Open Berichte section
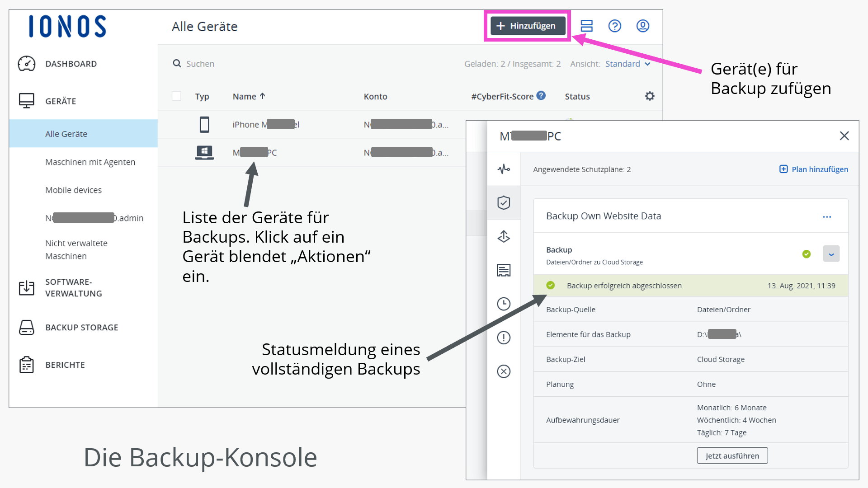The height and width of the screenshot is (488, 868). tap(65, 365)
